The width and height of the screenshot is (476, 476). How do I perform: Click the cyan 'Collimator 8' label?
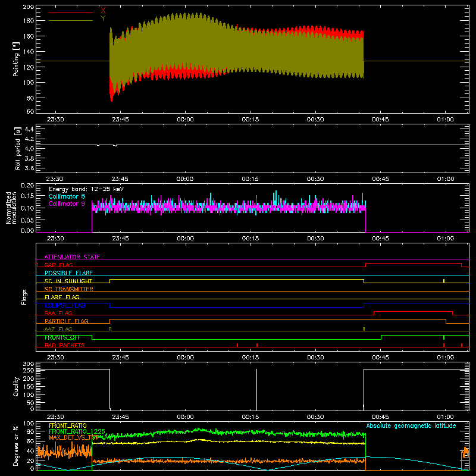67,196
